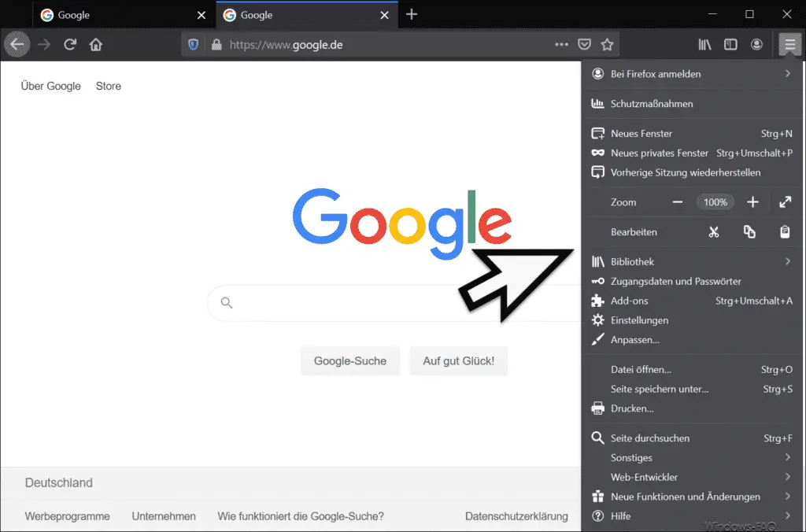Select Vorherige Sitzung wiederherstellen
The image size is (806, 532).
(x=692, y=172)
